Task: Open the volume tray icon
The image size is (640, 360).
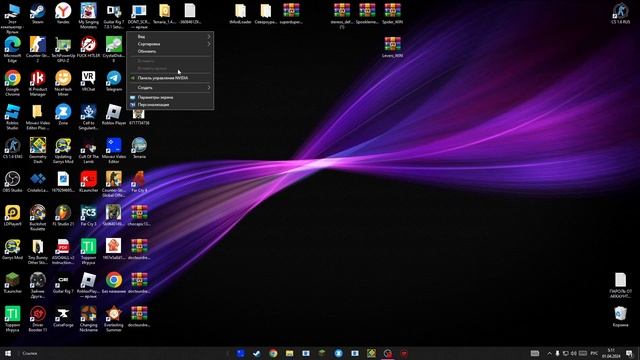Action: (574, 353)
